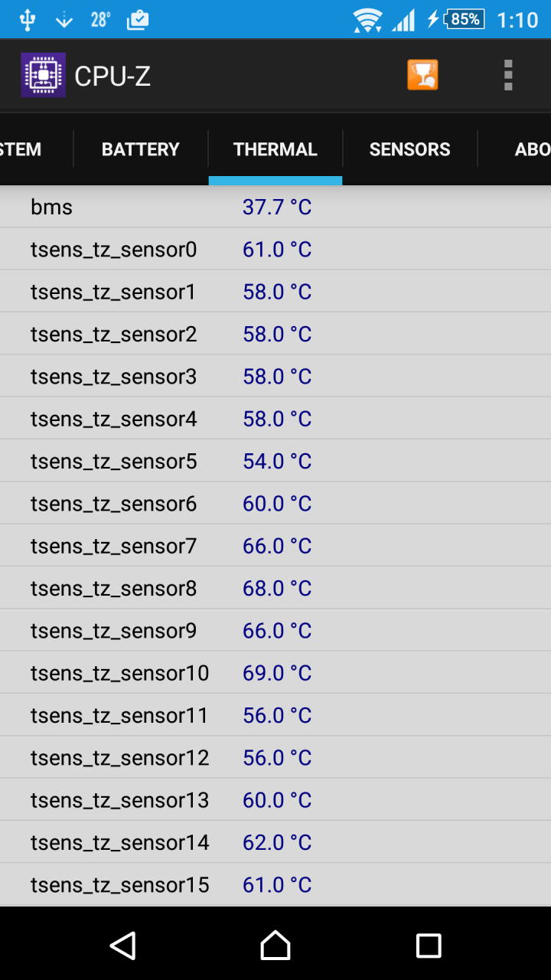Tap the recent apps square button

(429, 946)
